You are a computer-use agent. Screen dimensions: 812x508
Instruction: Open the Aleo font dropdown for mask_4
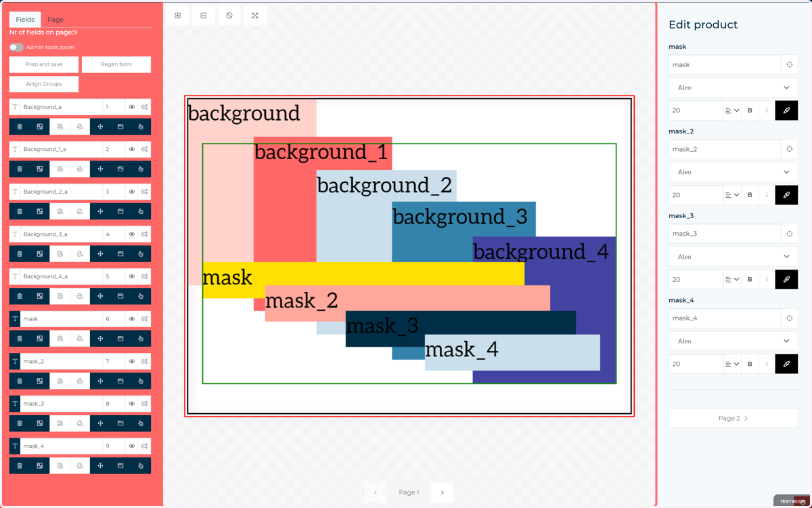tap(734, 341)
